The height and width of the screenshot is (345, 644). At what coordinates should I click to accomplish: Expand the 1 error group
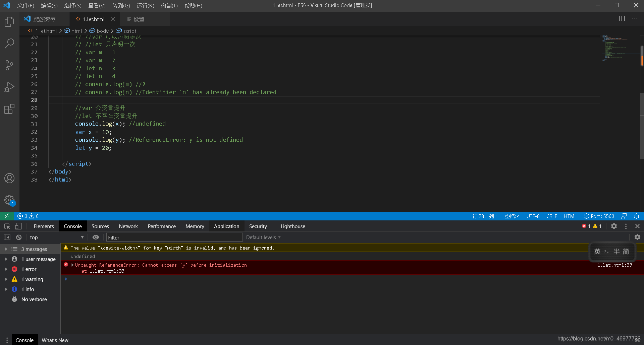(6, 269)
